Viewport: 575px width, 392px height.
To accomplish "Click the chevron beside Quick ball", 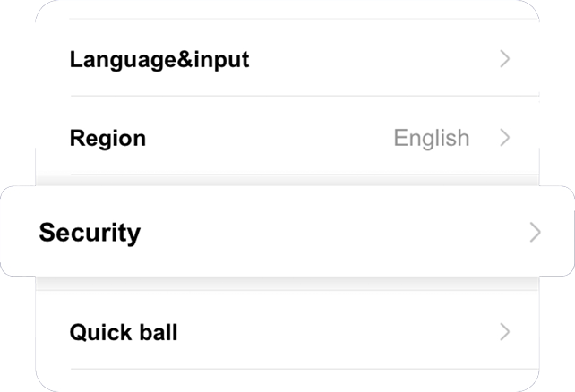I will pos(505,333).
